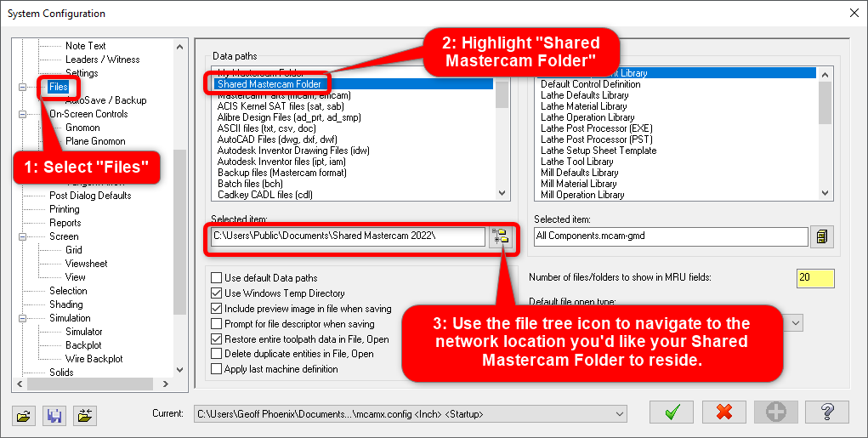This screenshot has height=438, width=868.
Task: Enable Use default Data paths
Action: [217, 278]
